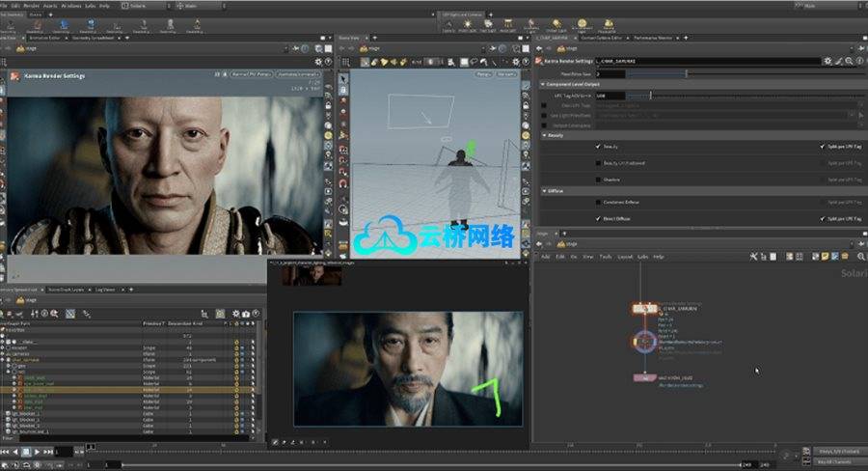Click the gear icon in Karma Render Settings
The width and height of the screenshot is (868, 471).
(x=827, y=61)
